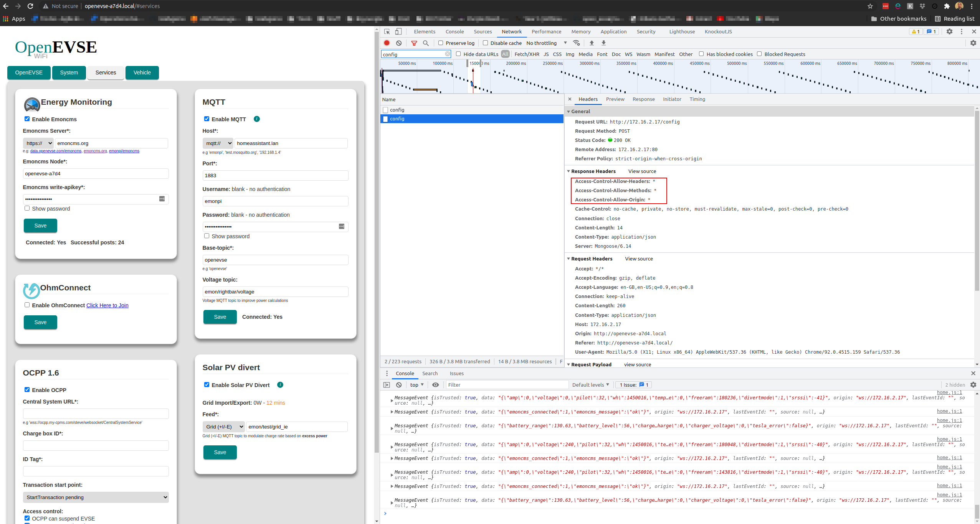Switch to the Response tab
The width and height of the screenshot is (980, 524).
click(643, 99)
